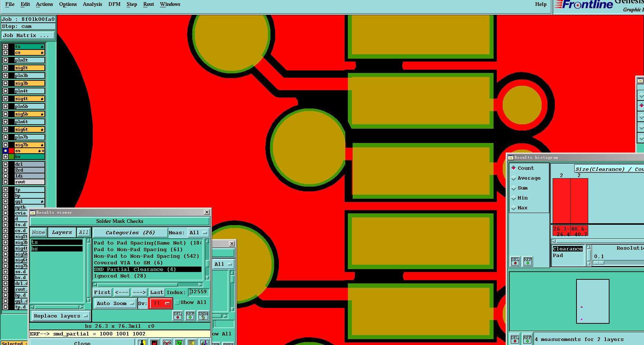This screenshot has width=644, height=345.
Task: Click the Categories (26) header button
Action: pos(130,233)
